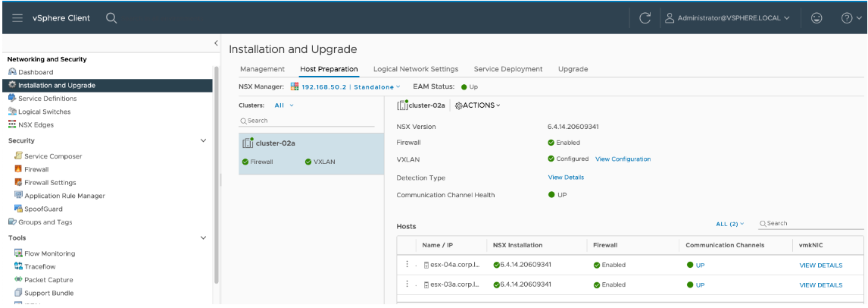Image resolution: width=868 pixels, height=308 pixels.
Task: Click VIEW DETAILS for esx-04a host
Action: [820, 266]
